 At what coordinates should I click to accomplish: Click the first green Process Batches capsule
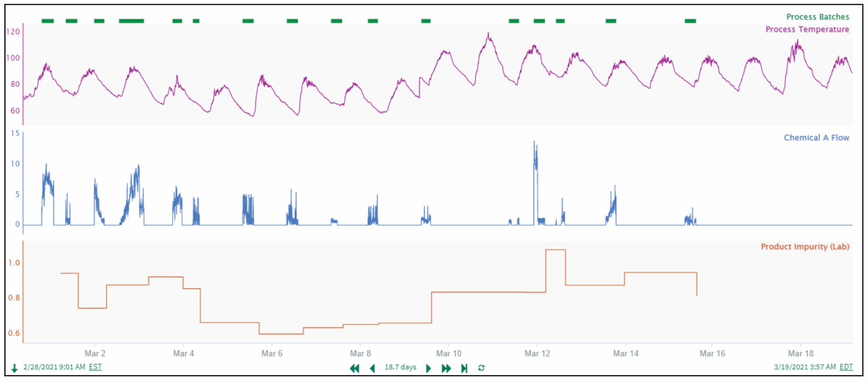pos(48,21)
